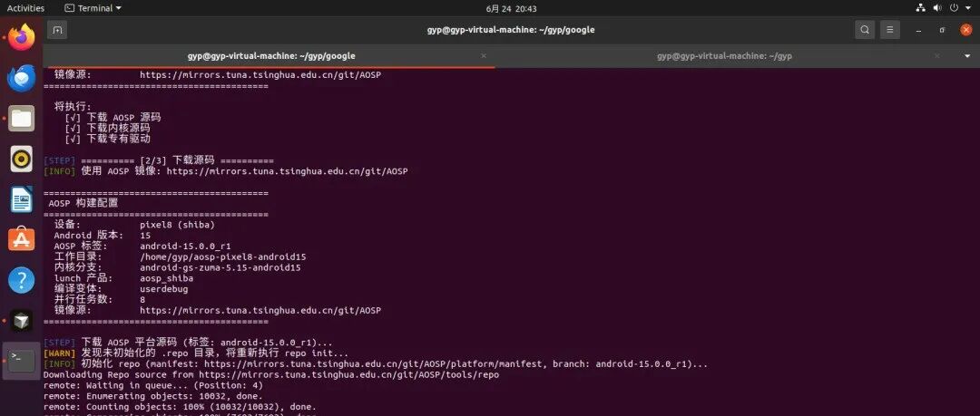Open Ubuntu Software store icon
This screenshot has width=980, height=416.
[x=21, y=239]
